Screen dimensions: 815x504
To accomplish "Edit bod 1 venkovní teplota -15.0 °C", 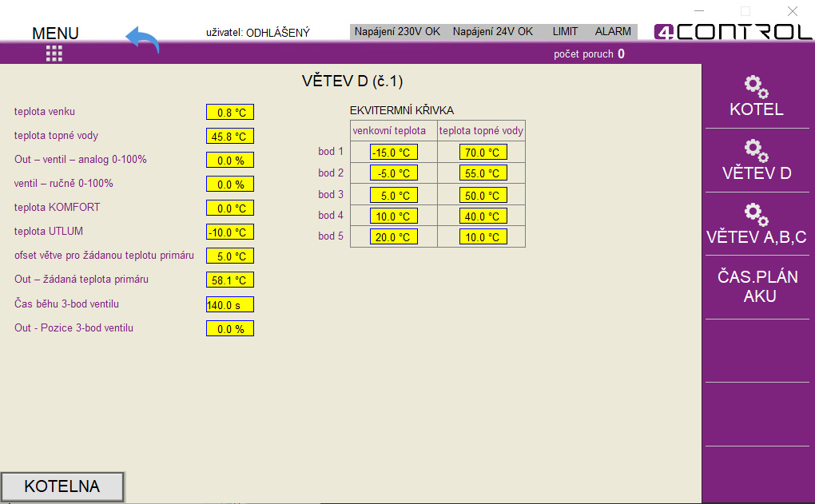I will (x=393, y=153).
